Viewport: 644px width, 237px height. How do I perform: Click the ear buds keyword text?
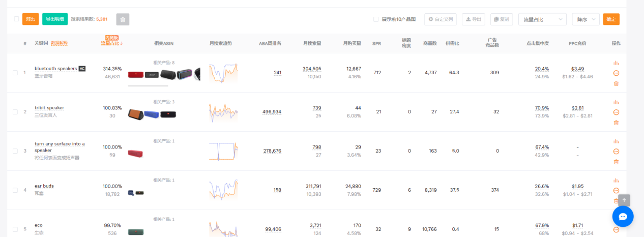point(44,186)
